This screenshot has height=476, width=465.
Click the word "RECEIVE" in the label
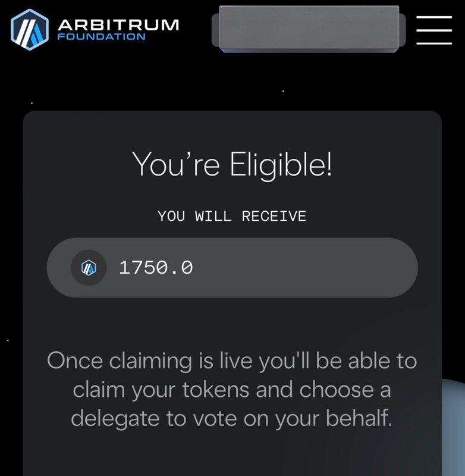point(274,216)
